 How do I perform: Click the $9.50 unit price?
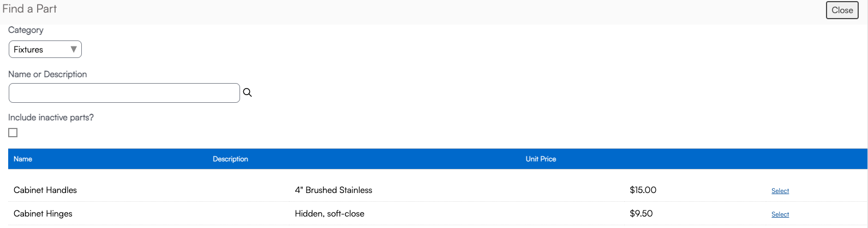(x=641, y=214)
